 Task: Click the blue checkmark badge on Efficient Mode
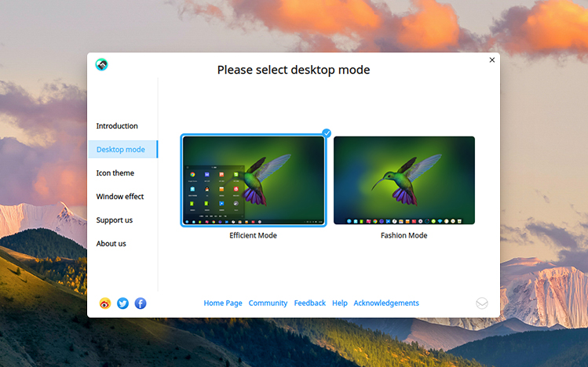(327, 133)
